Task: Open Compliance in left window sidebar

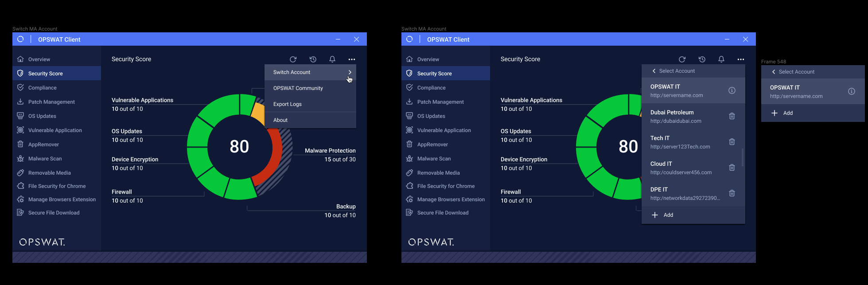Action: (57, 88)
